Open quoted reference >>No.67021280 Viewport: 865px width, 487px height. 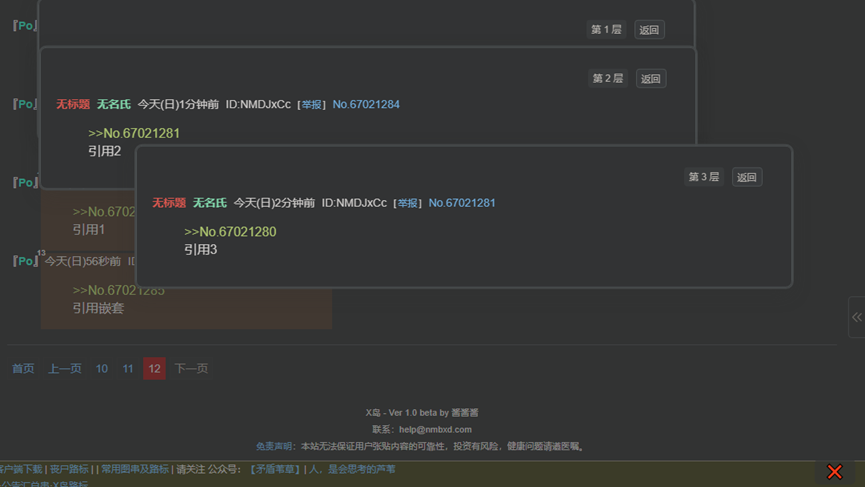pyautogui.click(x=230, y=232)
